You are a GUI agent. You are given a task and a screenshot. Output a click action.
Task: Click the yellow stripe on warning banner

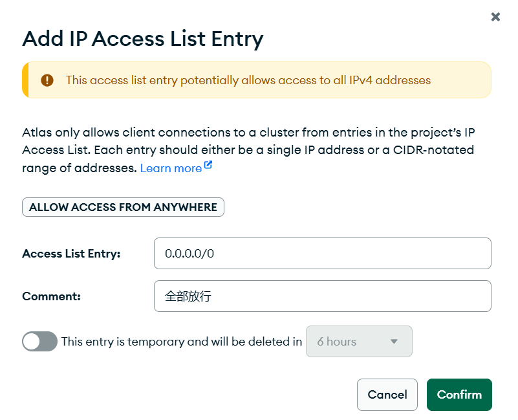tap(25, 80)
